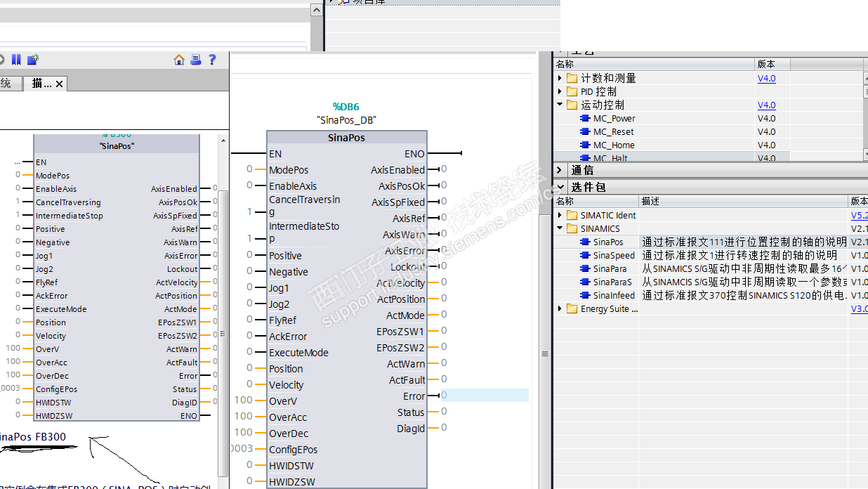Click the ModePos input value field
Screen dimensions: 868x489
(249, 169)
